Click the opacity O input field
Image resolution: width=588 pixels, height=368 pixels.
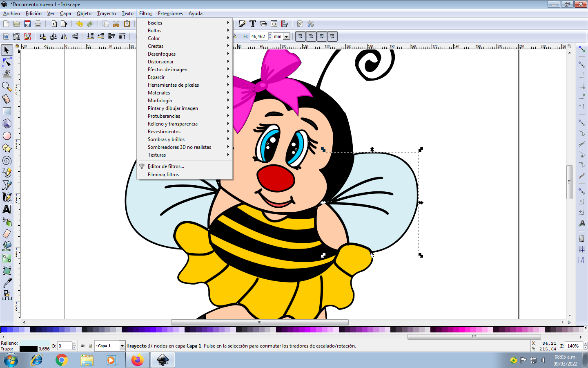point(65,346)
